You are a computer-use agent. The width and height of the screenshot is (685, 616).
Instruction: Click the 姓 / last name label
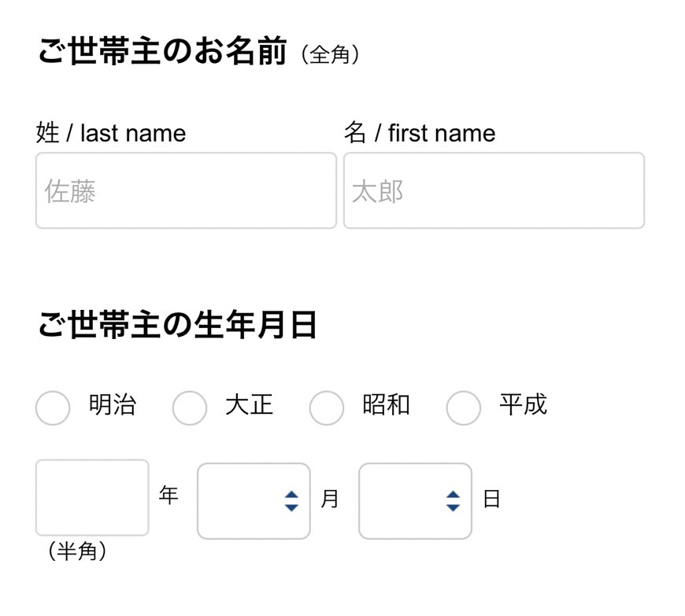coord(111,133)
